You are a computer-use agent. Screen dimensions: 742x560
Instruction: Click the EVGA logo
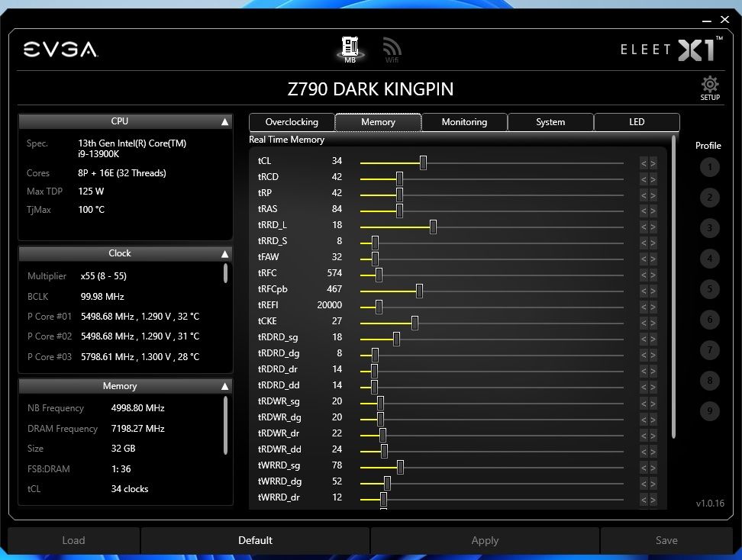click(60, 49)
